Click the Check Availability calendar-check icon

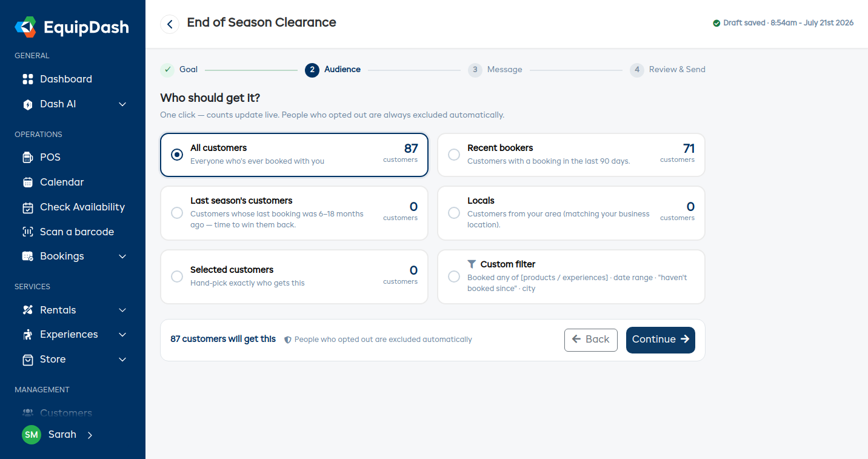pos(27,207)
